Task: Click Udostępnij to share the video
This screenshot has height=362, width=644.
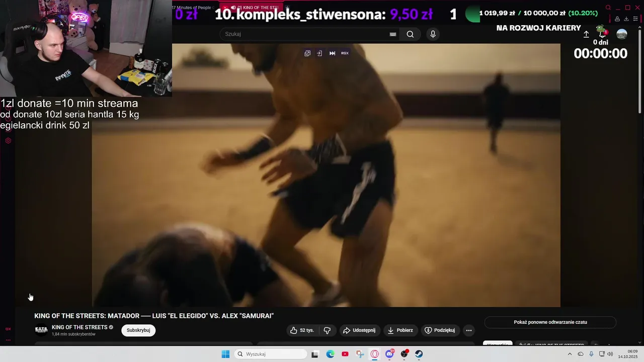Action: coord(359,330)
